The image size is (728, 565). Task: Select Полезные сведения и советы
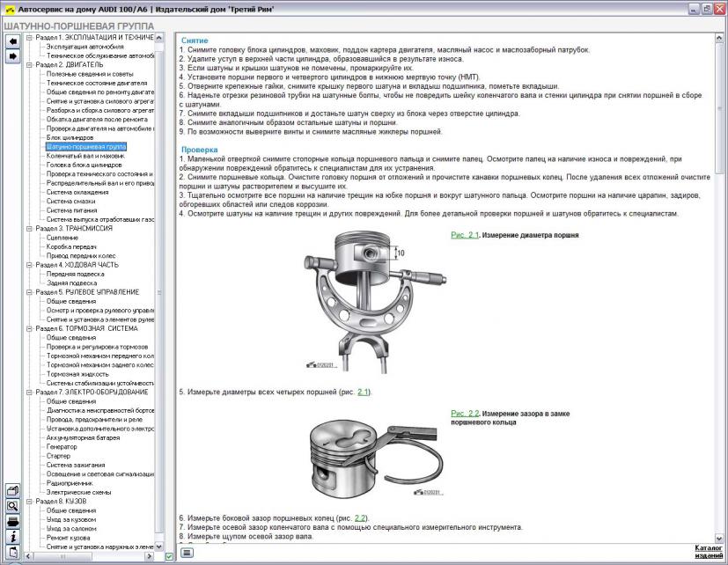click(90, 74)
